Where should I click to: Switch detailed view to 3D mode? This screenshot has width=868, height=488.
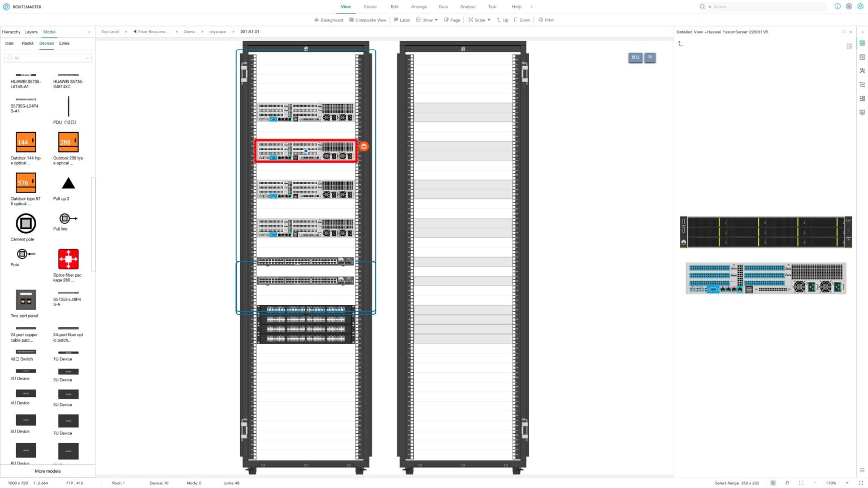point(650,57)
